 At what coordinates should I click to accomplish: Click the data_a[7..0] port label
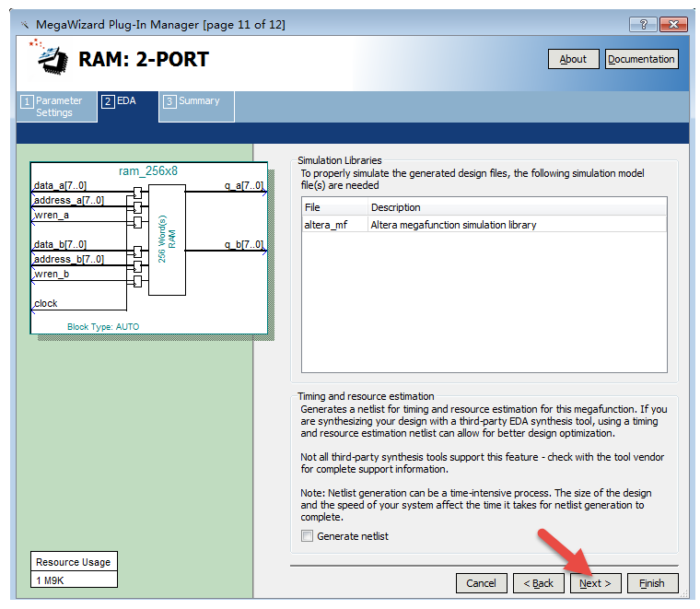(x=60, y=185)
